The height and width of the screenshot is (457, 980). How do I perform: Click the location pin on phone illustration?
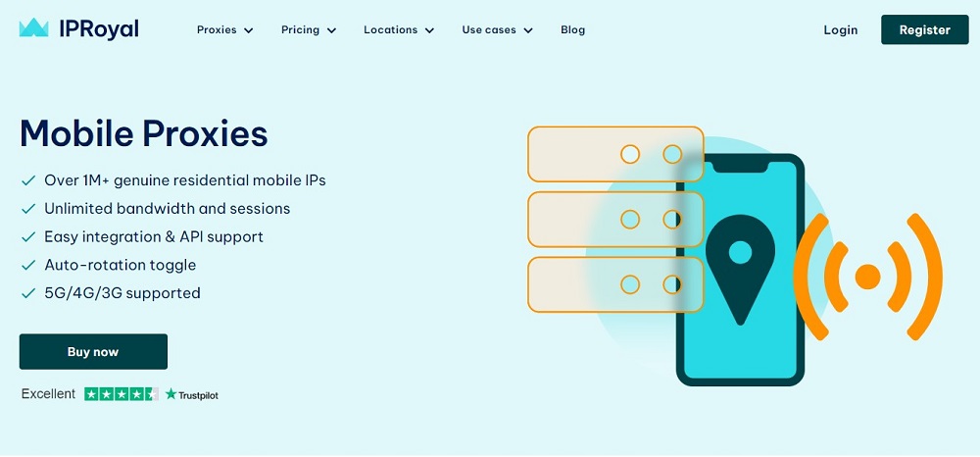(740, 269)
